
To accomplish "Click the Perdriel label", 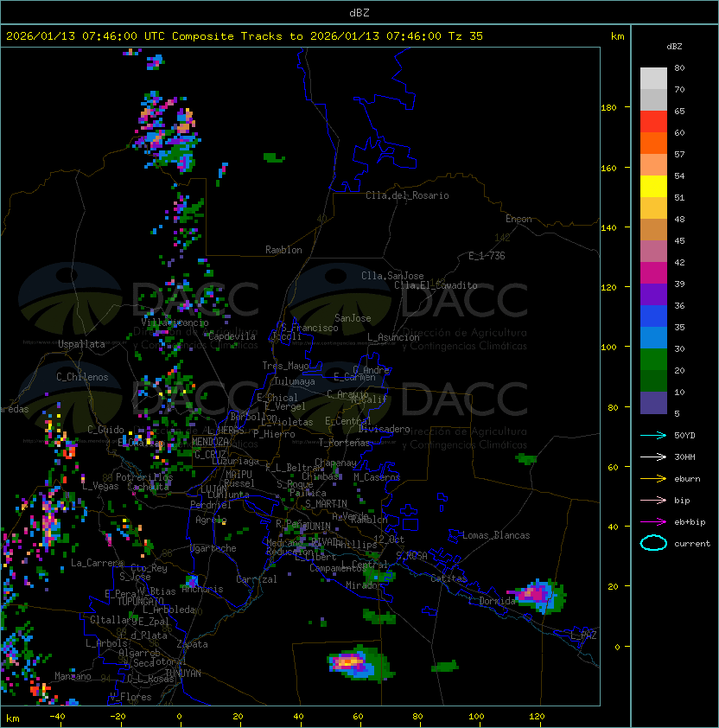I will [x=211, y=505].
